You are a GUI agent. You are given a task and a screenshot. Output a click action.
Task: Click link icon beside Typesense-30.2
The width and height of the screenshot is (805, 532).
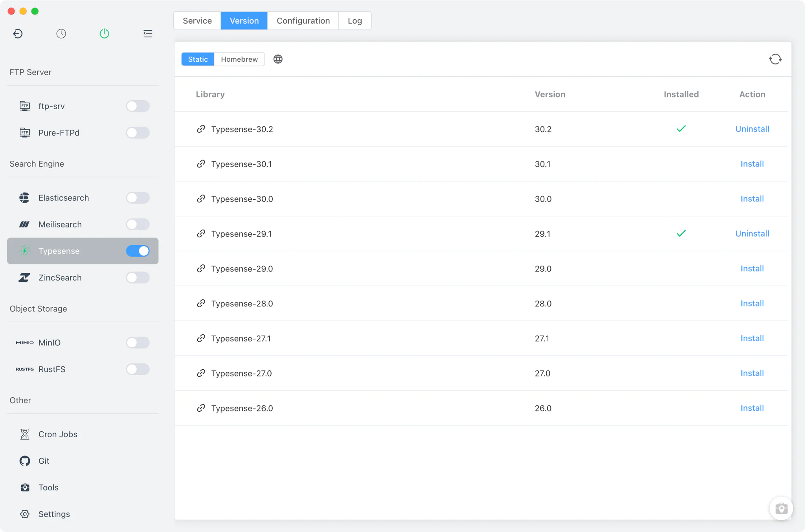pos(201,129)
